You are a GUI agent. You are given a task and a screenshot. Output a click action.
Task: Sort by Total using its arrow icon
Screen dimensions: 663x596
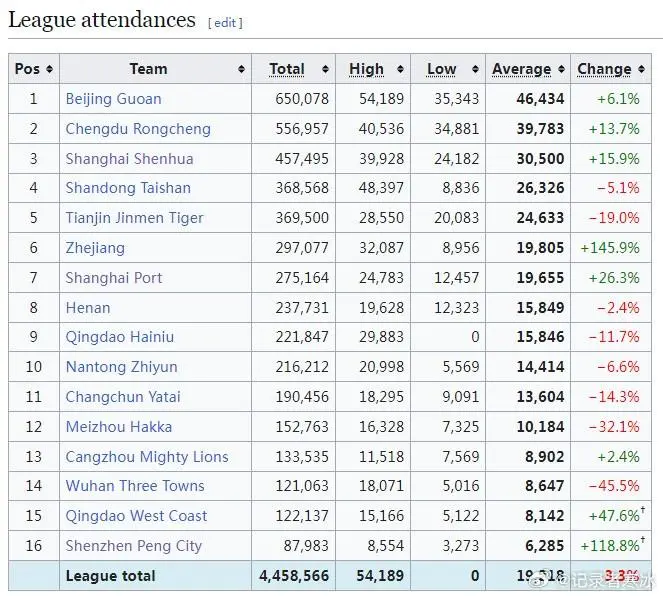[x=325, y=69]
